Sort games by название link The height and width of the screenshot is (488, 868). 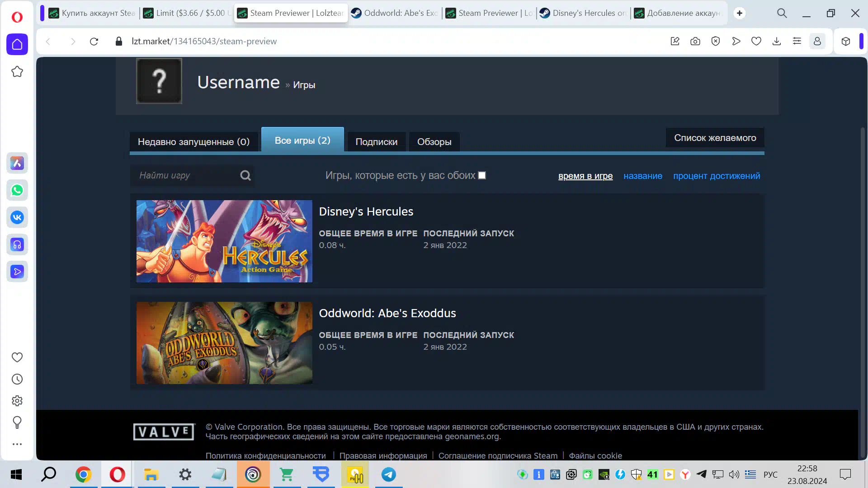coord(642,176)
